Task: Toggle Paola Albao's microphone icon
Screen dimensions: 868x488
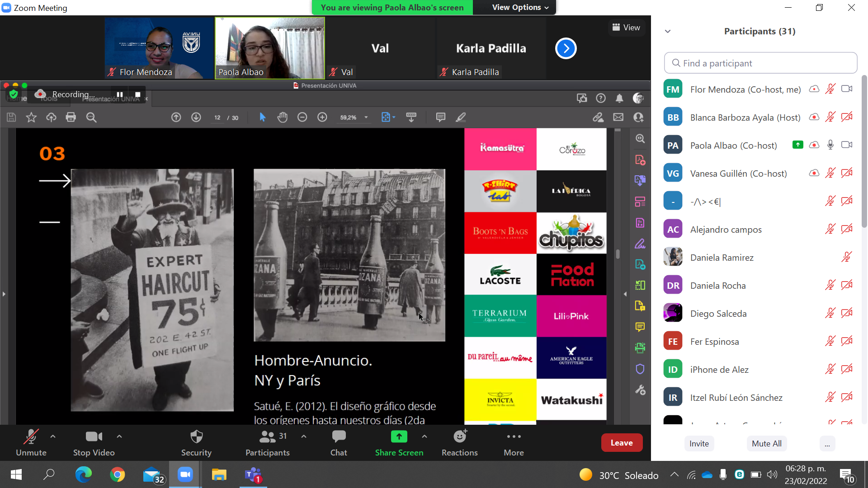Action: pyautogui.click(x=830, y=145)
